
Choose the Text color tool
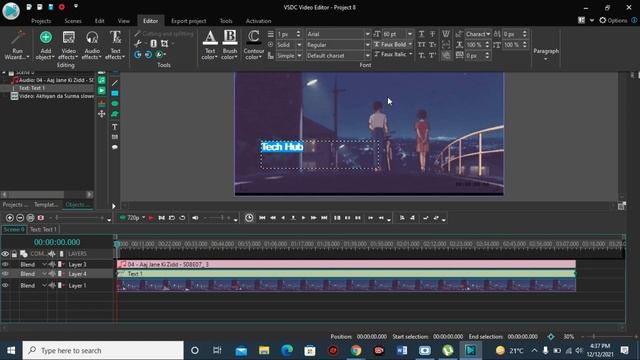pos(210,45)
